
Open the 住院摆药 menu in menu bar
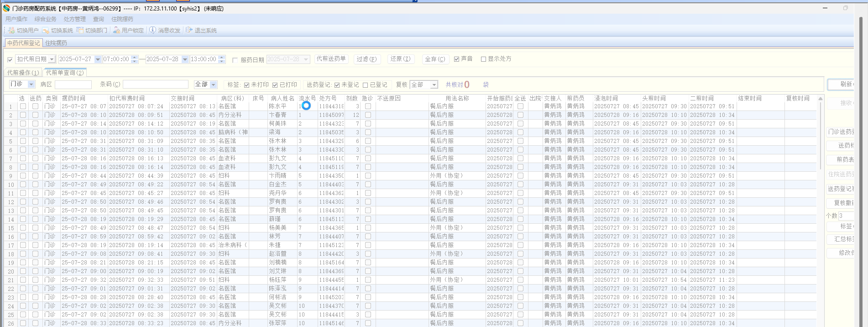[x=122, y=19]
